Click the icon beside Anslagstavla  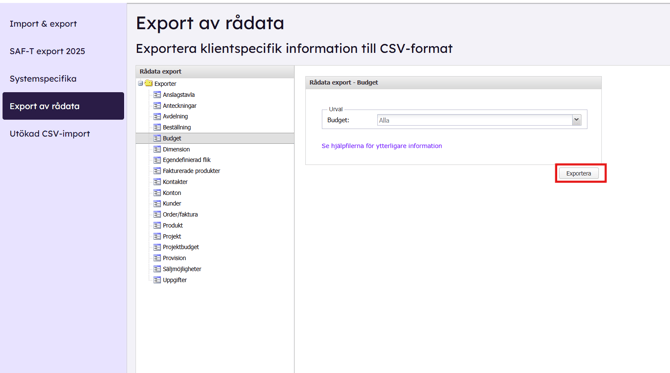click(x=157, y=95)
